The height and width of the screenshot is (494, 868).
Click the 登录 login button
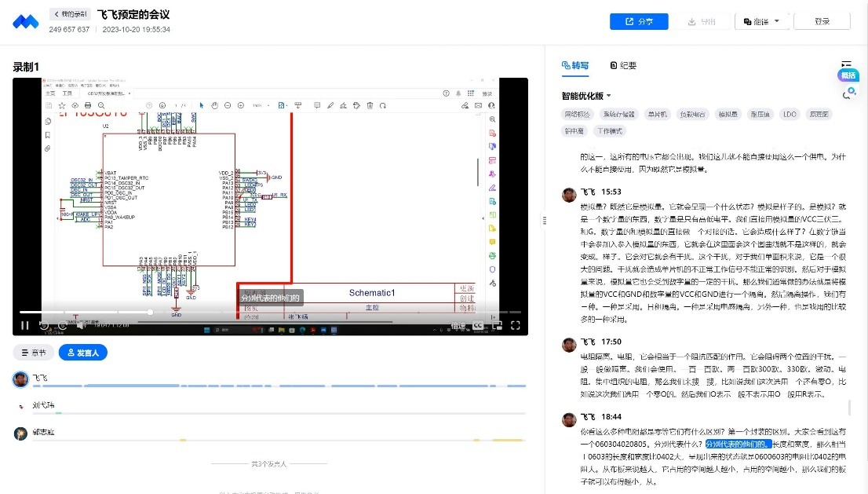click(822, 22)
